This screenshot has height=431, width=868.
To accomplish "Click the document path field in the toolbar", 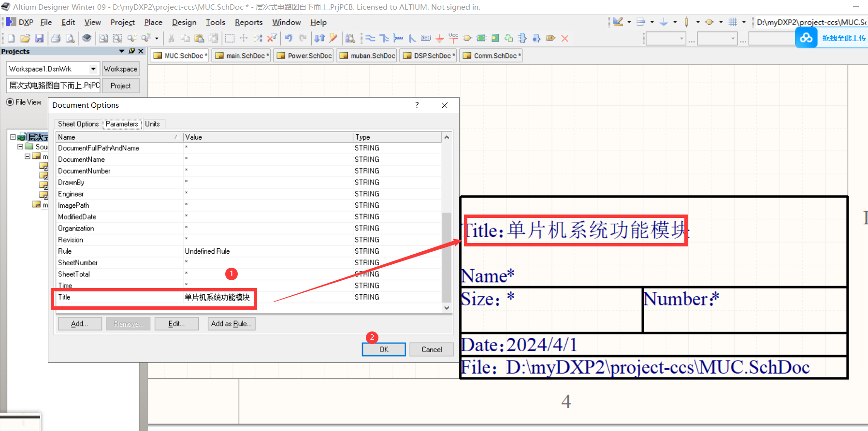I will click(x=811, y=22).
